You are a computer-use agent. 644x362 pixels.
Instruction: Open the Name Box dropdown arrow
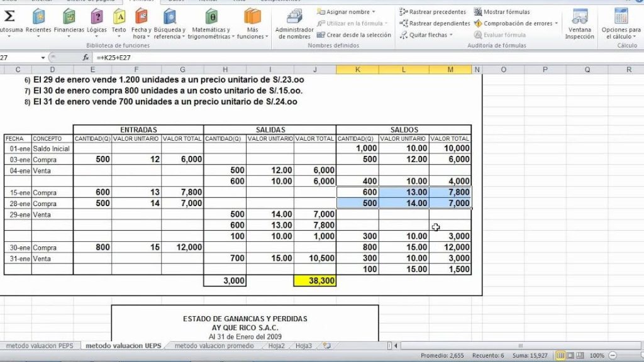click(43, 57)
